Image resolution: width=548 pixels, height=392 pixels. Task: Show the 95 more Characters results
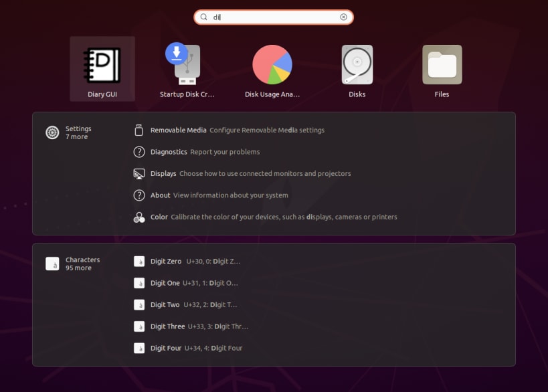(x=79, y=268)
